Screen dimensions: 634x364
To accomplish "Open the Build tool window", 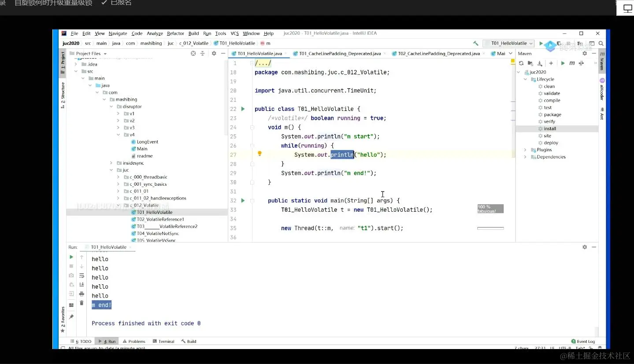I will click(x=189, y=341).
